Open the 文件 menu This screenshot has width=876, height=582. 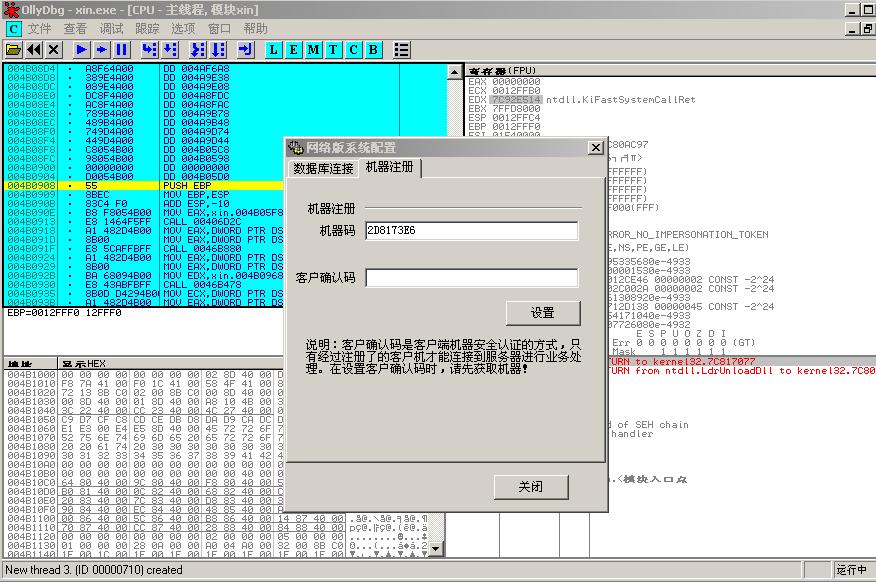click(40, 29)
